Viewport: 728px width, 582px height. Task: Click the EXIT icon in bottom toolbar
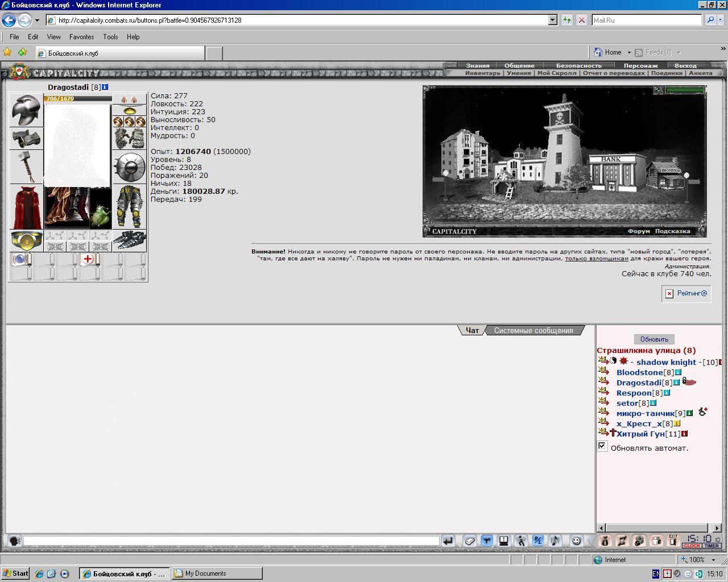(673, 541)
